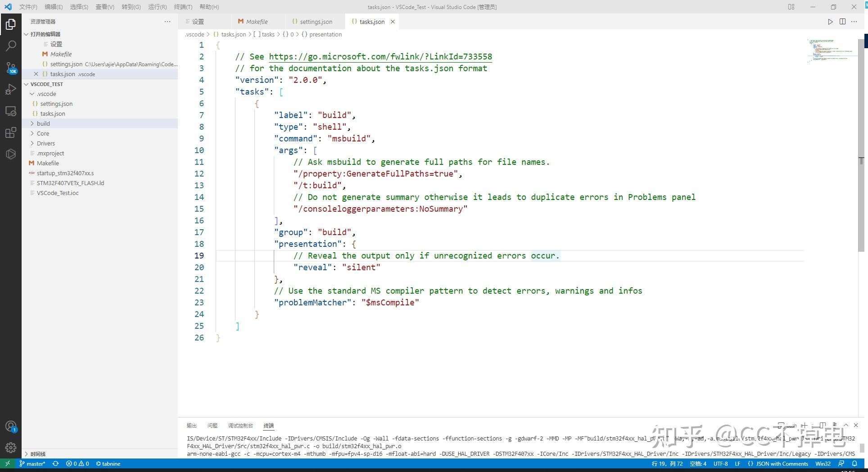Open the Manage gear menu
This screenshot has height=472, width=868.
point(11,448)
